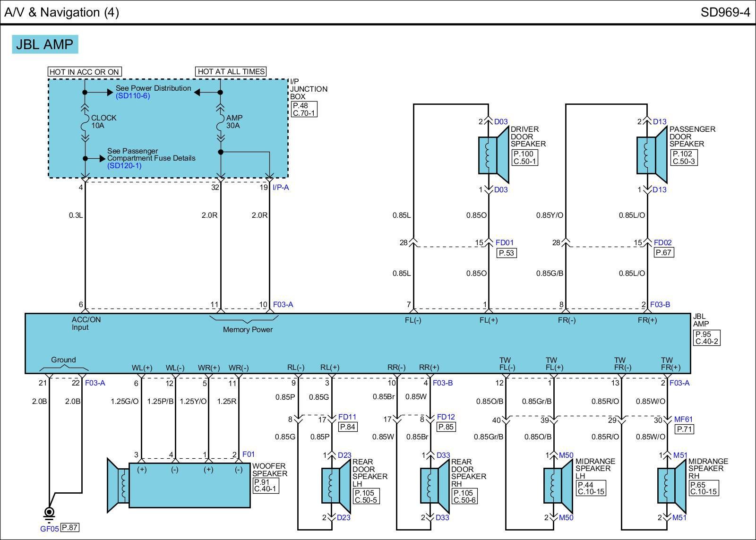Select the AMP 30A fuse symbol
This screenshot has width=756, height=540.
click(221, 125)
